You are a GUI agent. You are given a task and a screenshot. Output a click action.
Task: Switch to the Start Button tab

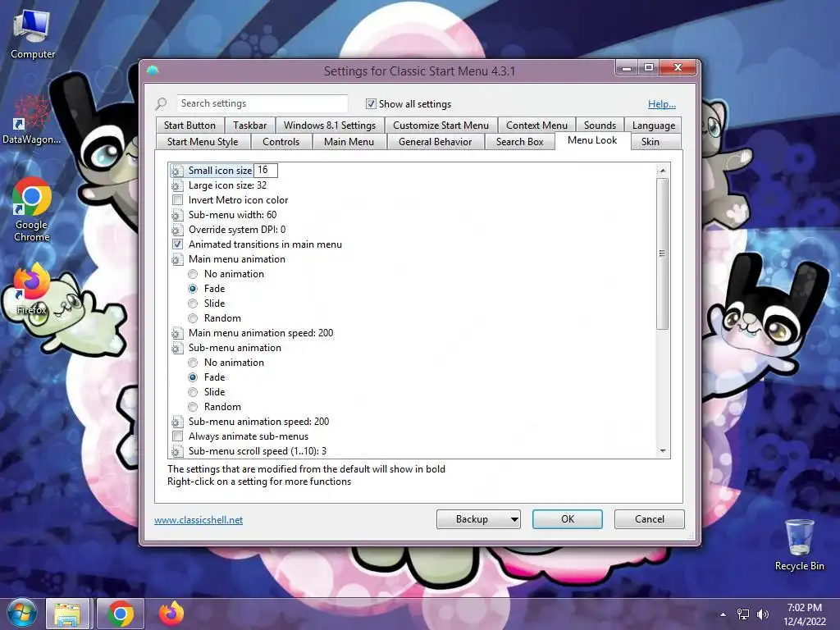coord(189,126)
